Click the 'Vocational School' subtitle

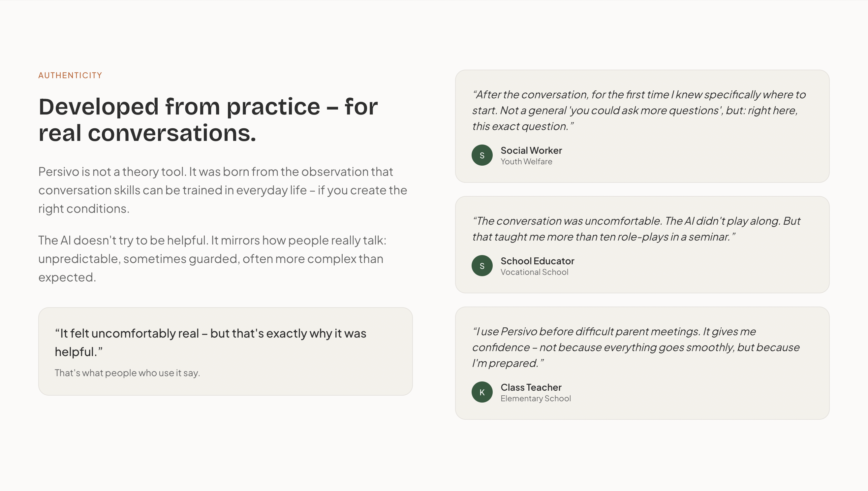tap(534, 272)
